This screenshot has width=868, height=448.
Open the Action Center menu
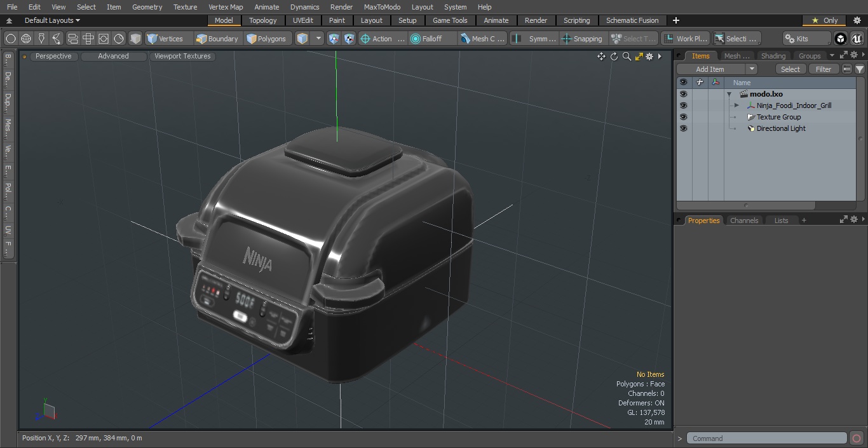(x=382, y=39)
